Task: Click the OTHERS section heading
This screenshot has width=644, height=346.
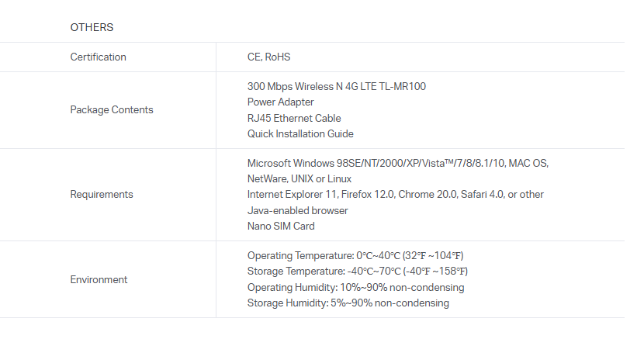Action: tap(92, 27)
